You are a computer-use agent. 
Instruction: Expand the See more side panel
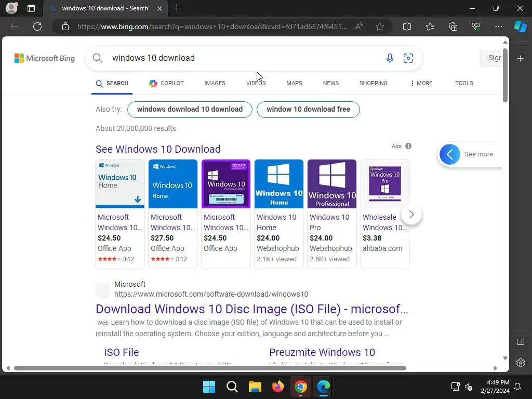click(x=470, y=154)
